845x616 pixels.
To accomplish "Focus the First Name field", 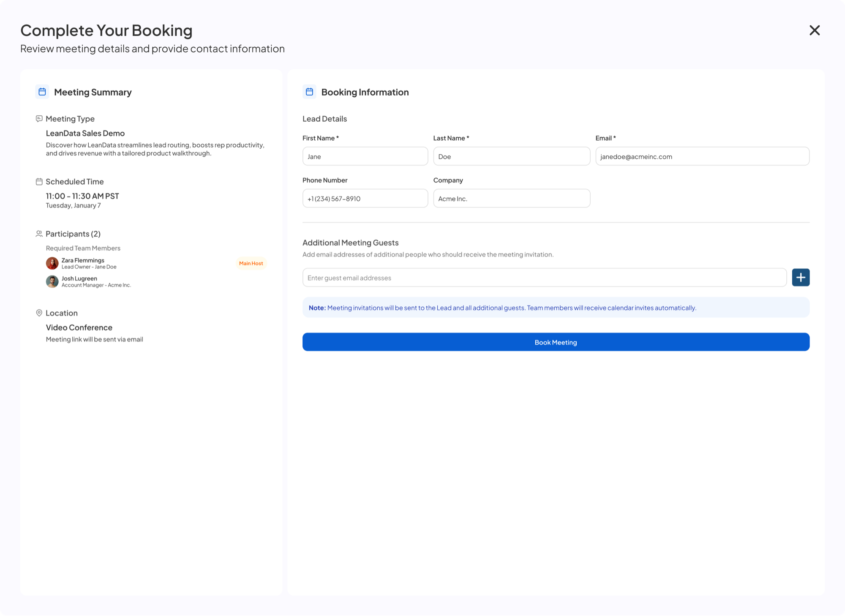I will 365,156.
